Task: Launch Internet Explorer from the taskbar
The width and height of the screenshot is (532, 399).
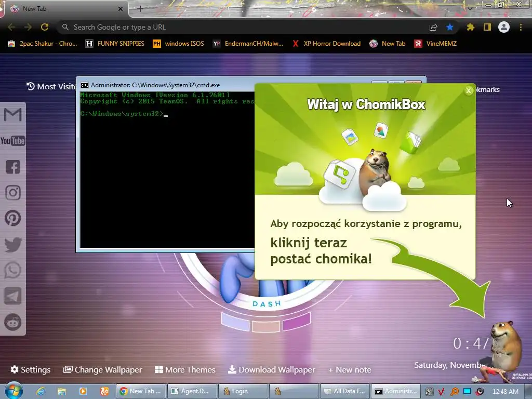Action: click(x=41, y=391)
